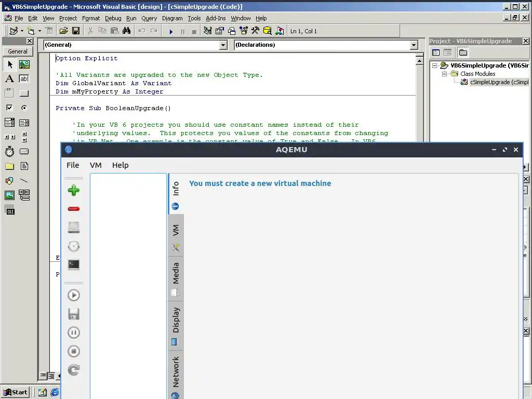Click the Internet Explorer quick launch icon
The width and height of the screenshot is (532, 399).
[x=55, y=393]
